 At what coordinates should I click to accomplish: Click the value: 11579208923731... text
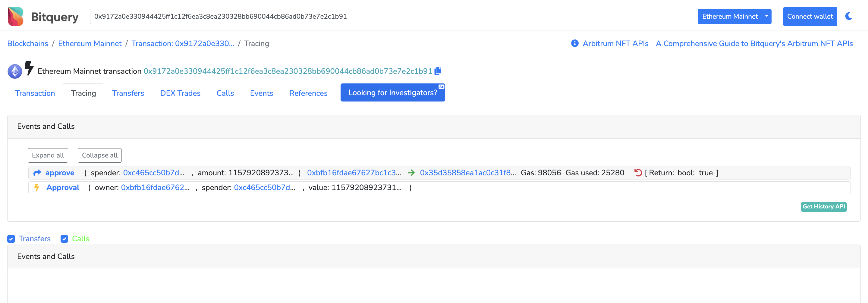coord(355,188)
